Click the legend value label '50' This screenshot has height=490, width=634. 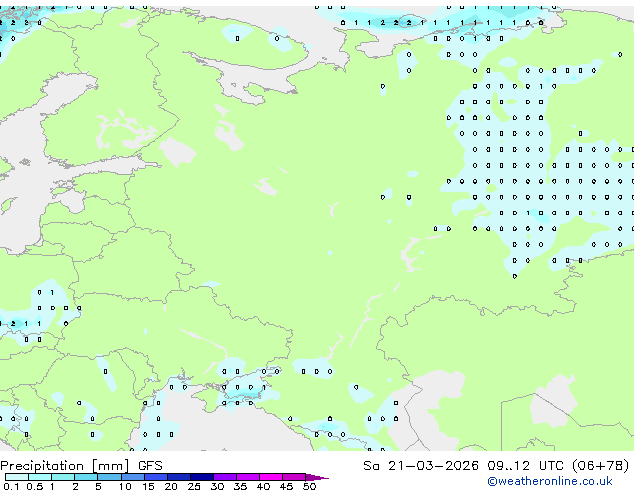pyautogui.click(x=310, y=486)
